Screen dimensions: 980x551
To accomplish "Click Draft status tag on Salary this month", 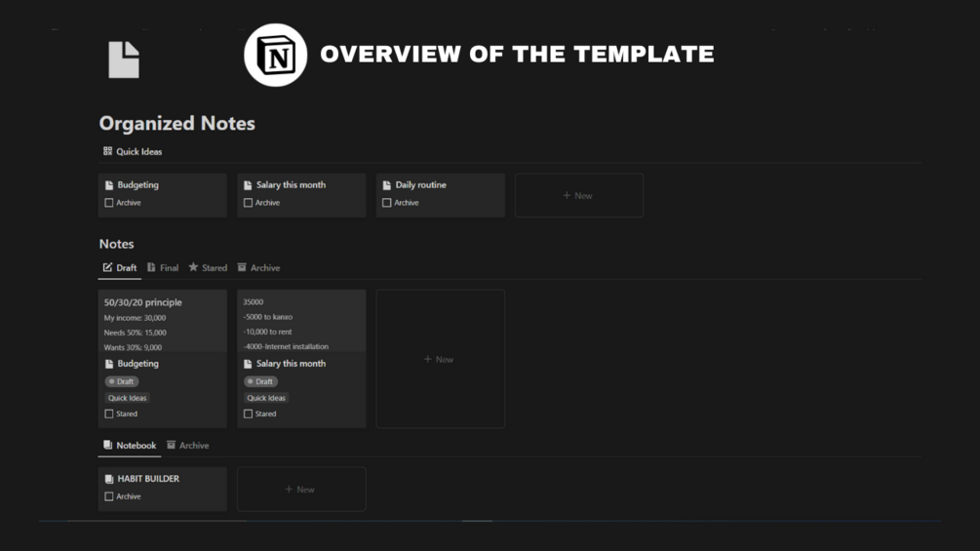I will [x=261, y=381].
